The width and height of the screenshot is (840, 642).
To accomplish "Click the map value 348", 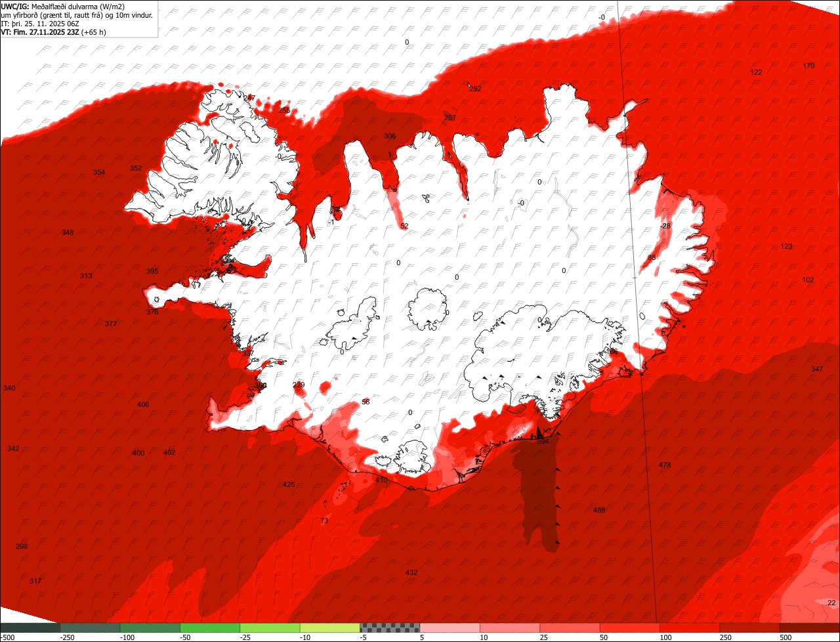I will tap(68, 232).
